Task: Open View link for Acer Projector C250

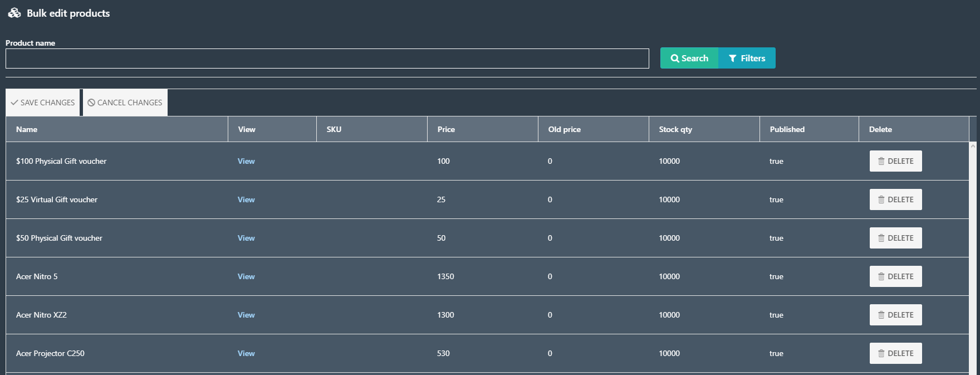Action: coord(246,353)
